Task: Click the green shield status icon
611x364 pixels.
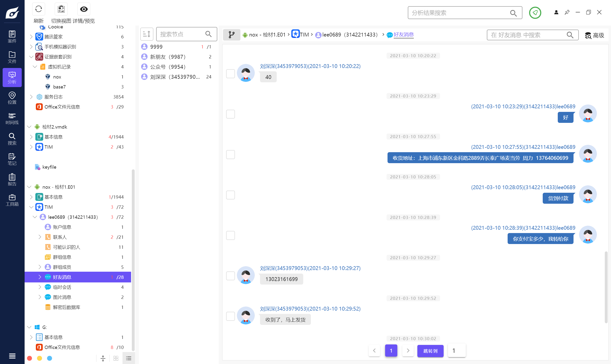Action: point(535,13)
